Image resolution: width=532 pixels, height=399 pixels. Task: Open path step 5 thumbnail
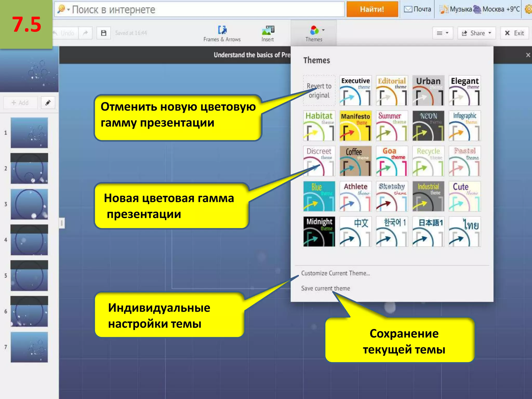click(29, 276)
